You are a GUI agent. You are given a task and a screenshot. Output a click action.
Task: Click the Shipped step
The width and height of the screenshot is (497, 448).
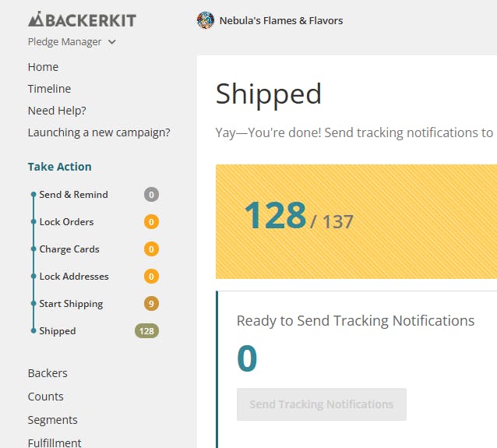[x=58, y=331]
